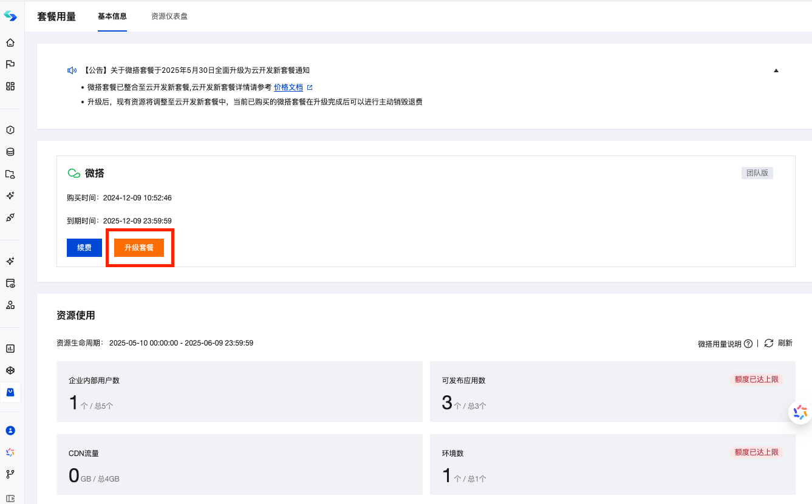812x504 pixels.
Task: Open the grid dashboard icon in sidebar
Action: click(x=10, y=86)
